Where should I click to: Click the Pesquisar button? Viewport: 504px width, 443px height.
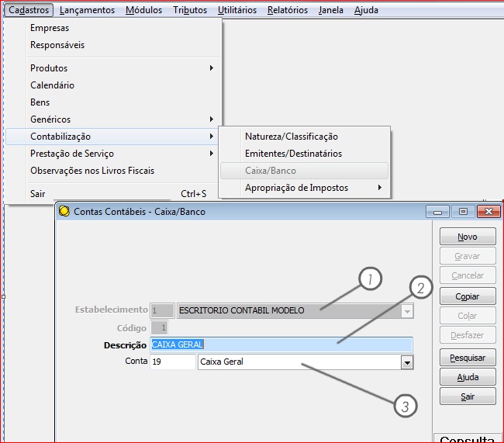[468, 358]
